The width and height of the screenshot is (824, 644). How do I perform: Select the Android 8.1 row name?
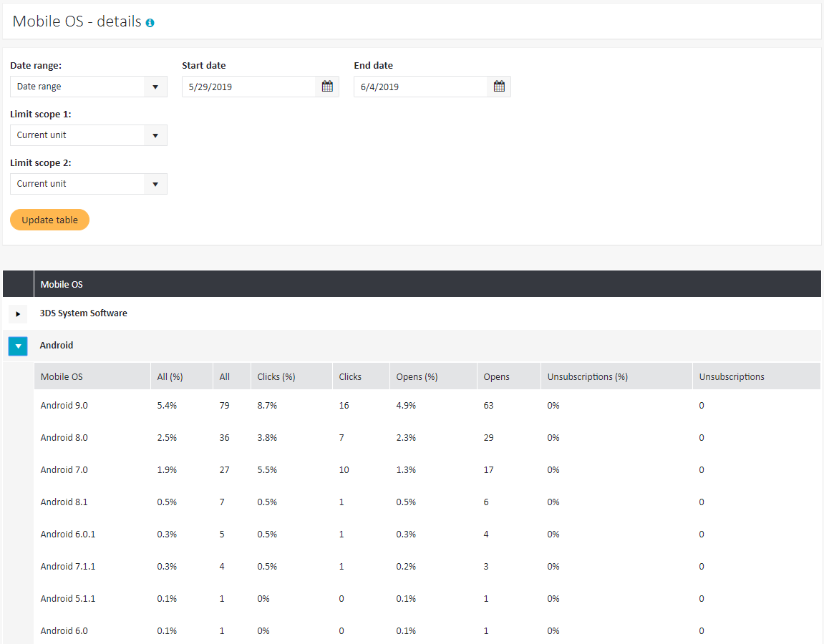pyautogui.click(x=64, y=502)
